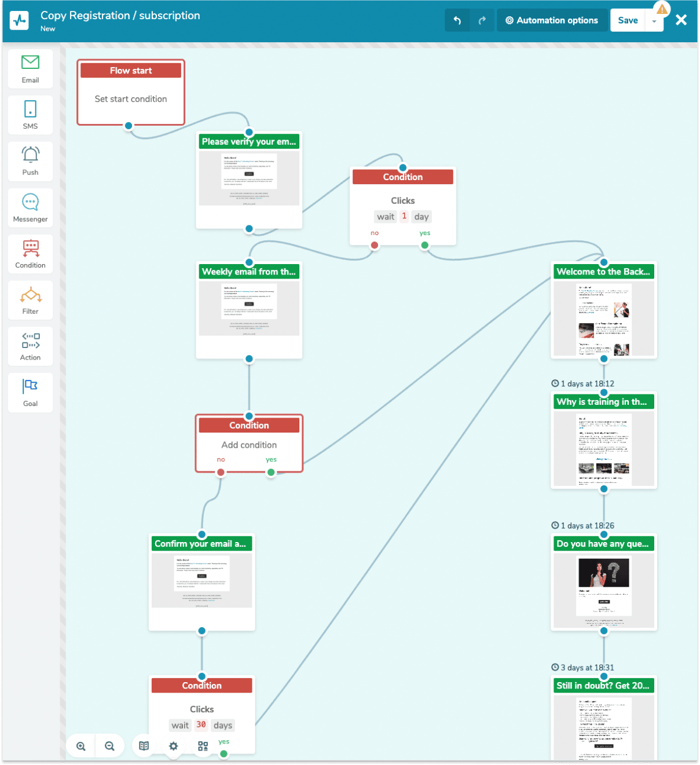
Task: Open canvas settings via gear icon
Action: pyautogui.click(x=173, y=746)
